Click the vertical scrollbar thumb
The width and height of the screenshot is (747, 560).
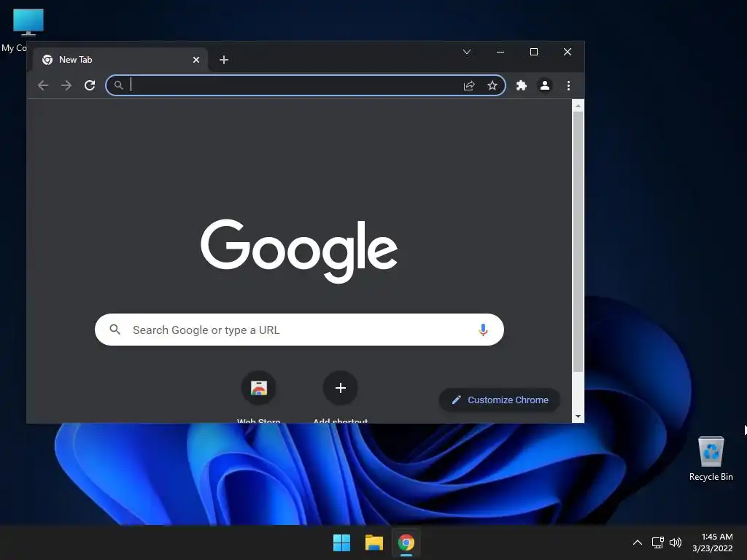pyautogui.click(x=578, y=242)
